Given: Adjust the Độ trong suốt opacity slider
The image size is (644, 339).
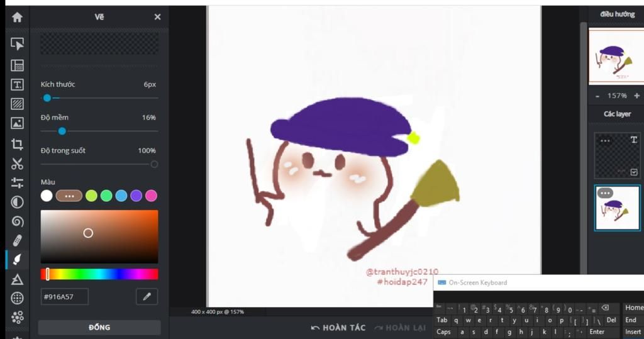Looking at the screenshot, I should coord(99,164).
